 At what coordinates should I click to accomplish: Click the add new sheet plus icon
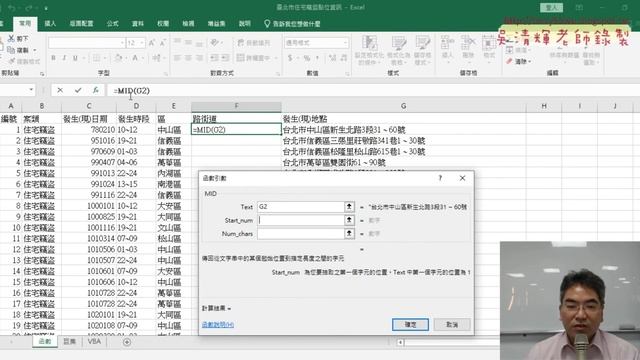pos(127,342)
